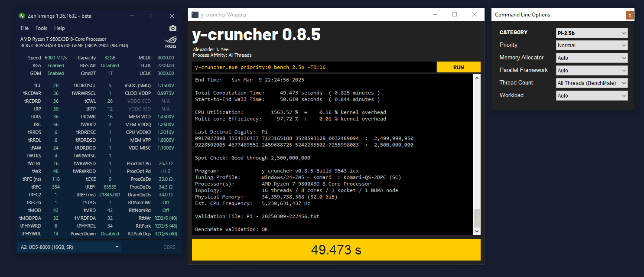Viewport: 644px width, 277px height.
Task: Close the Command Line Options panel
Action: (x=629, y=15)
